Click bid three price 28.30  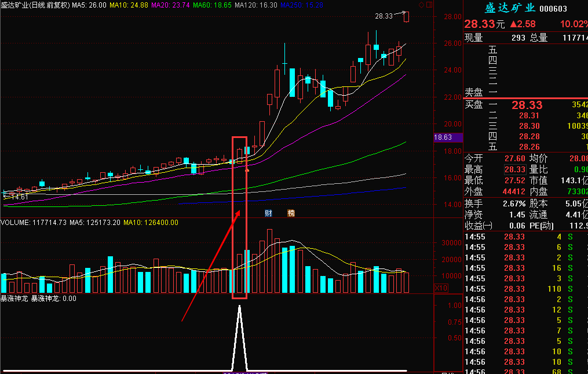(529, 126)
